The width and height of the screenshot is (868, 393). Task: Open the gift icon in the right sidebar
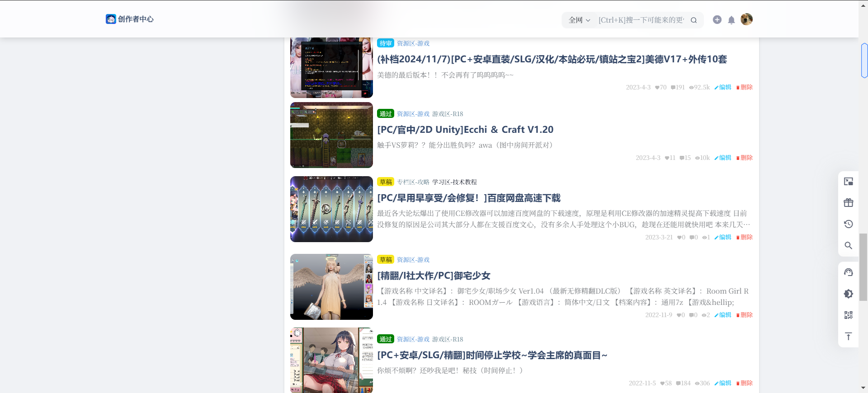tap(848, 203)
